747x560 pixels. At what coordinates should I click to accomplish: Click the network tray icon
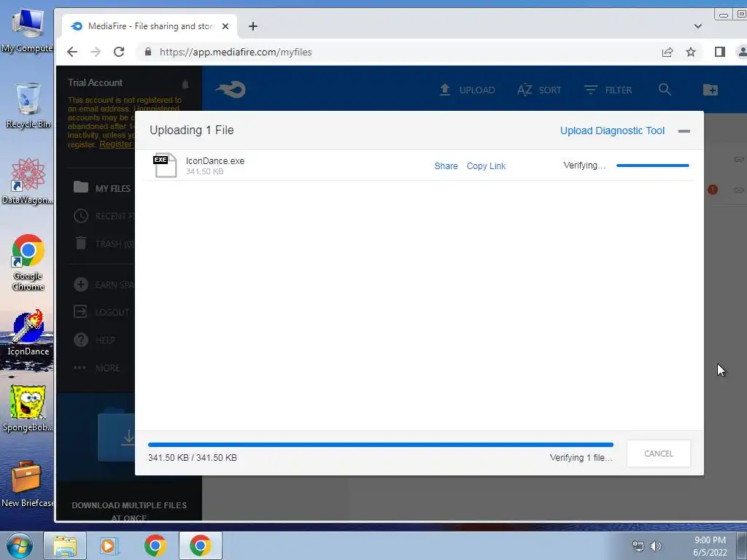(638, 545)
